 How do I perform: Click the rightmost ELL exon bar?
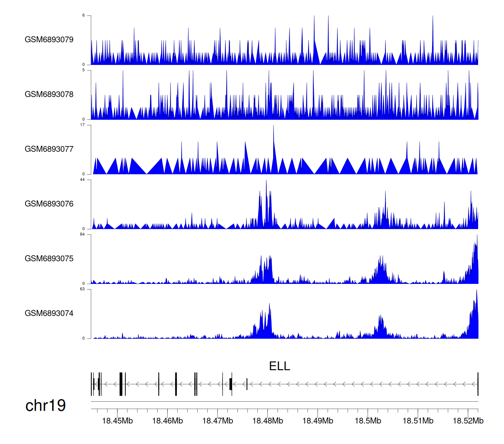click(x=478, y=384)
